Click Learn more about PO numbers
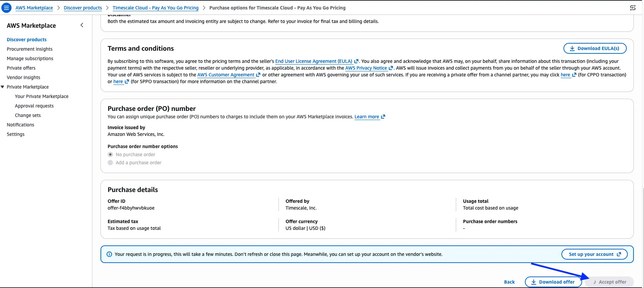The width and height of the screenshot is (644, 288). click(x=367, y=117)
